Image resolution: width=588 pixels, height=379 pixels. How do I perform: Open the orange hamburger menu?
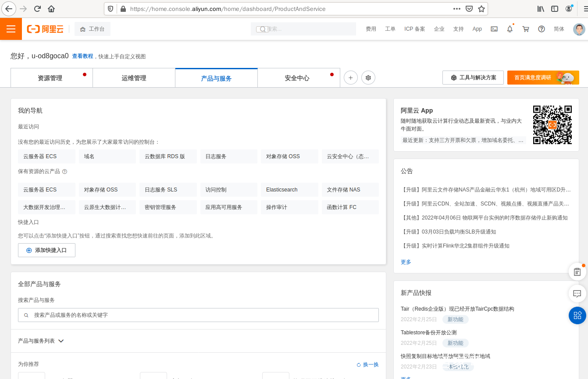(11, 29)
